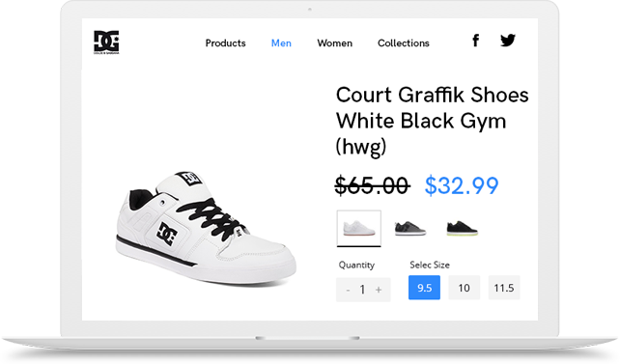Image resolution: width=620 pixels, height=364 pixels.
Task: Select the Men navigation item
Action: 281,43
